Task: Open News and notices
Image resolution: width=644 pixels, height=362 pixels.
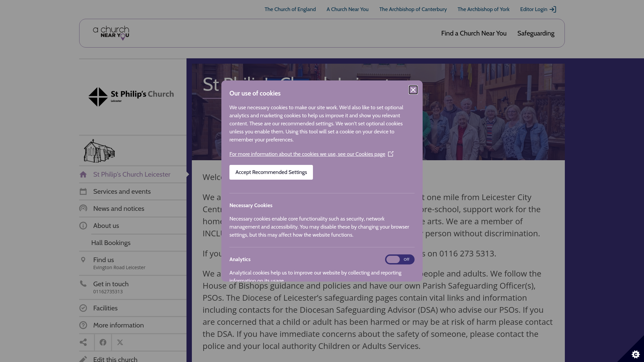Action: pos(133,208)
